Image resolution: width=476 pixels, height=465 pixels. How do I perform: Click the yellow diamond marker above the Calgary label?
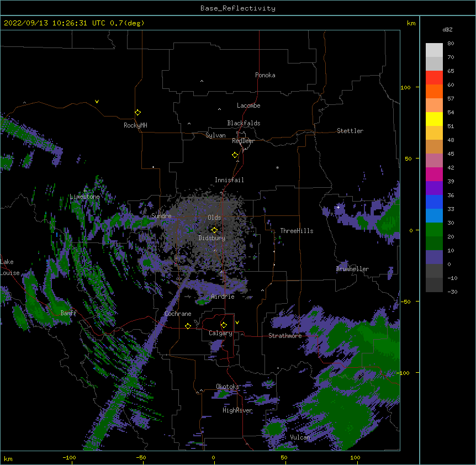pyautogui.click(x=224, y=325)
